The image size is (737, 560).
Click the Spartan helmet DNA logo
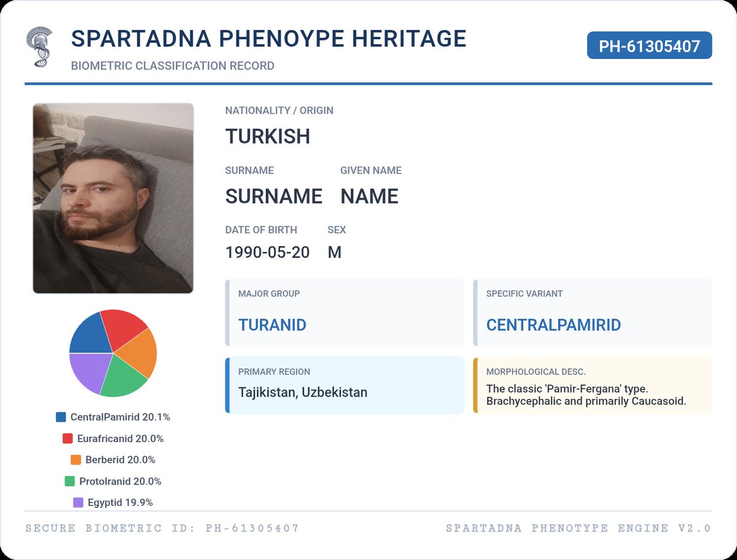(40, 47)
